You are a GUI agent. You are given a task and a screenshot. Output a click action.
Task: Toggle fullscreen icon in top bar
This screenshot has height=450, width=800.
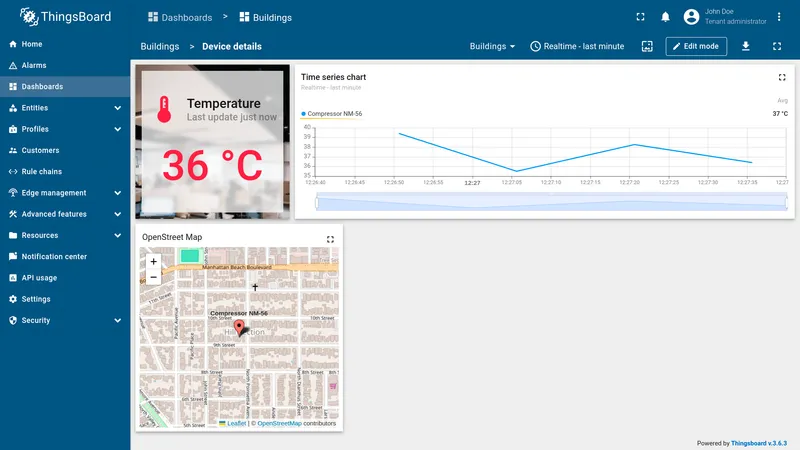(640, 17)
